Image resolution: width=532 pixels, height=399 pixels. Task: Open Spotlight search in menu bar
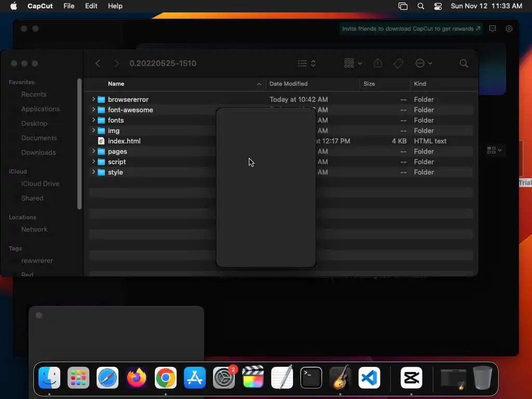(421, 6)
